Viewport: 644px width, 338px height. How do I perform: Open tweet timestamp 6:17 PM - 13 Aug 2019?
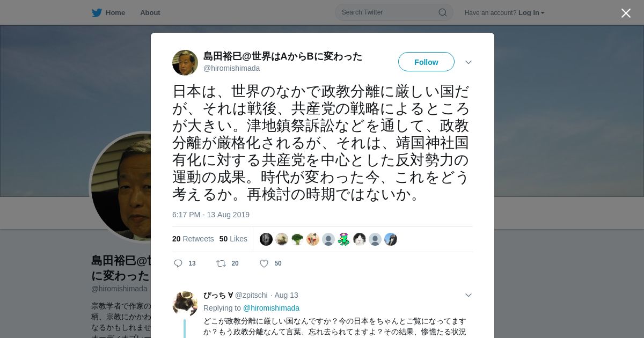click(211, 215)
